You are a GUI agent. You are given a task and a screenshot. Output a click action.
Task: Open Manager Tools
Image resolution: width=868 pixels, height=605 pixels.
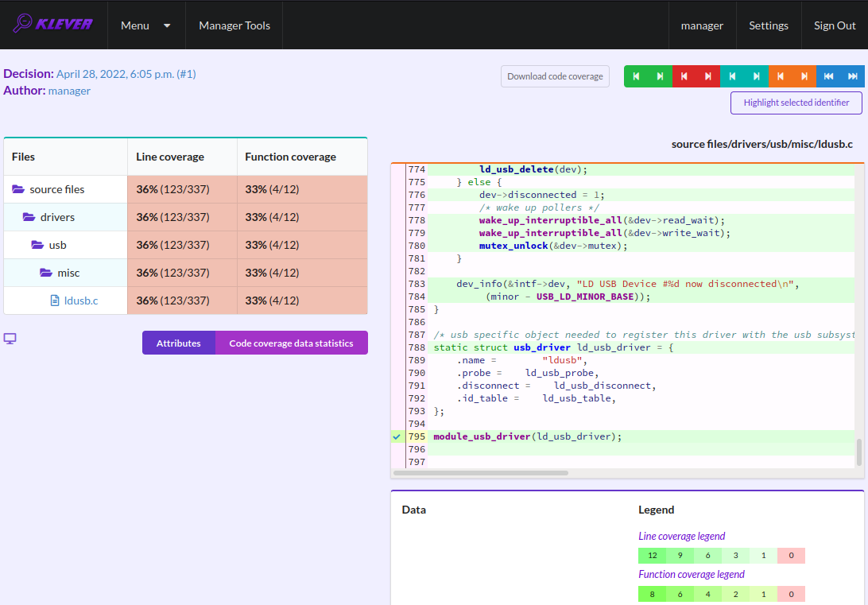coord(234,25)
